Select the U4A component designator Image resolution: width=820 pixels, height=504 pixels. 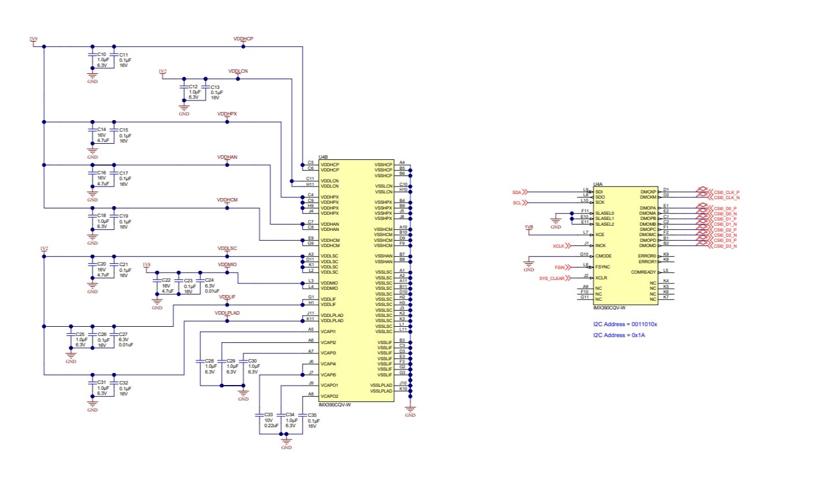[x=598, y=184]
